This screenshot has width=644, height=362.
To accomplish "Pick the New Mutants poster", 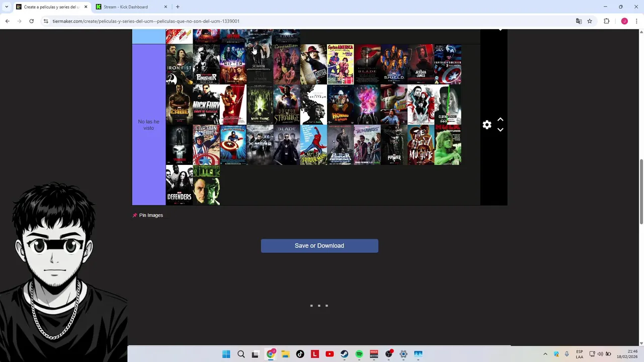I will [421, 145].
